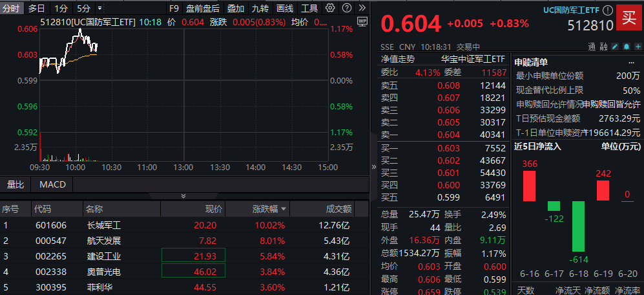Click the 涨停 price 0.659
This screenshot has width=644, height=295.
point(429,292)
